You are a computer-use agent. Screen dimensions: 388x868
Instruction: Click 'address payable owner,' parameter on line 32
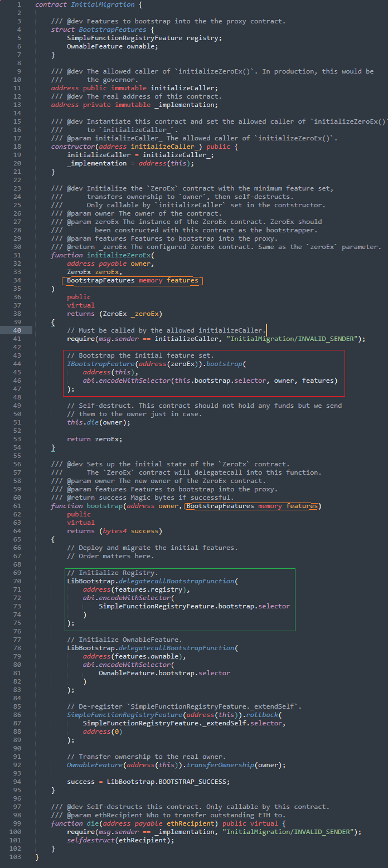[110, 264]
